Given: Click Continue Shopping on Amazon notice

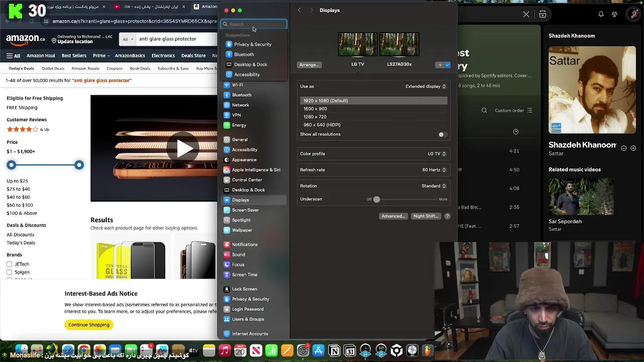Looking at the screenshot, I should [x=89, y=325].
